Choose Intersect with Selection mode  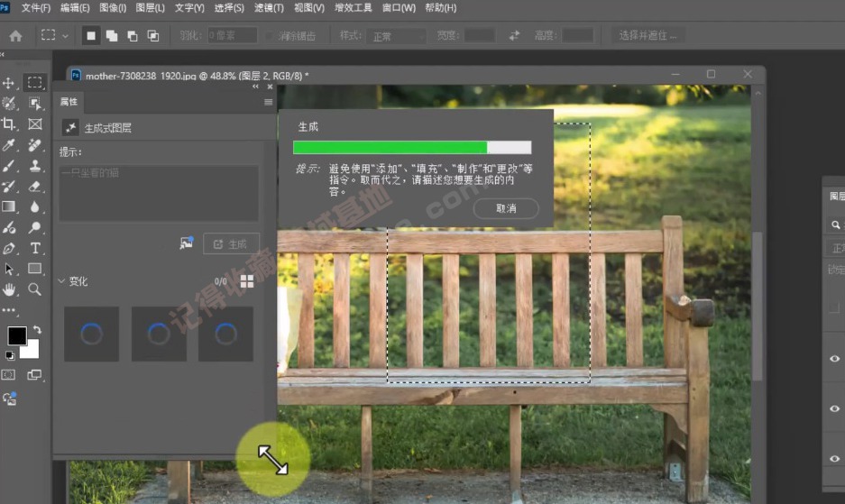153,36
